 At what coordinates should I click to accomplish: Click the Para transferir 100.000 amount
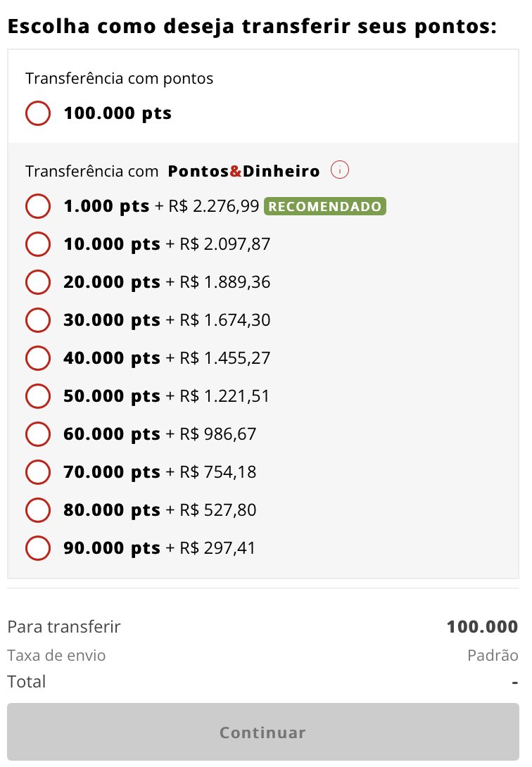[x=482, y=627]
